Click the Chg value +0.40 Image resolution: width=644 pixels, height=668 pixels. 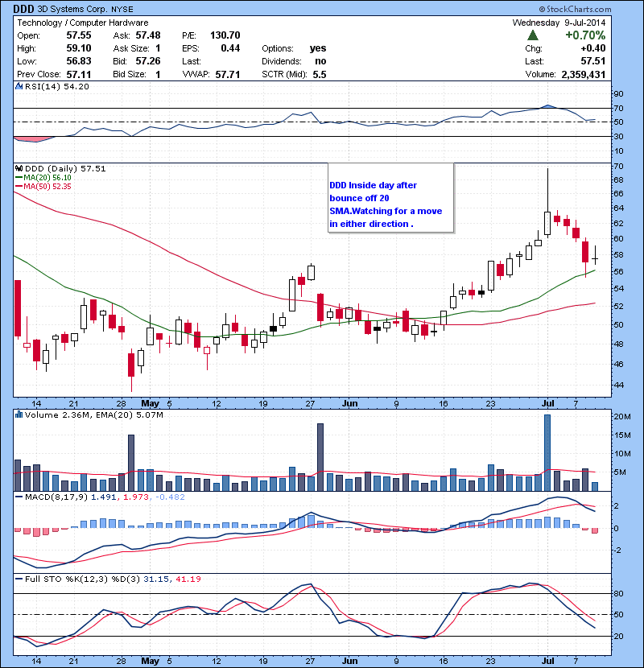pos(592,48)
